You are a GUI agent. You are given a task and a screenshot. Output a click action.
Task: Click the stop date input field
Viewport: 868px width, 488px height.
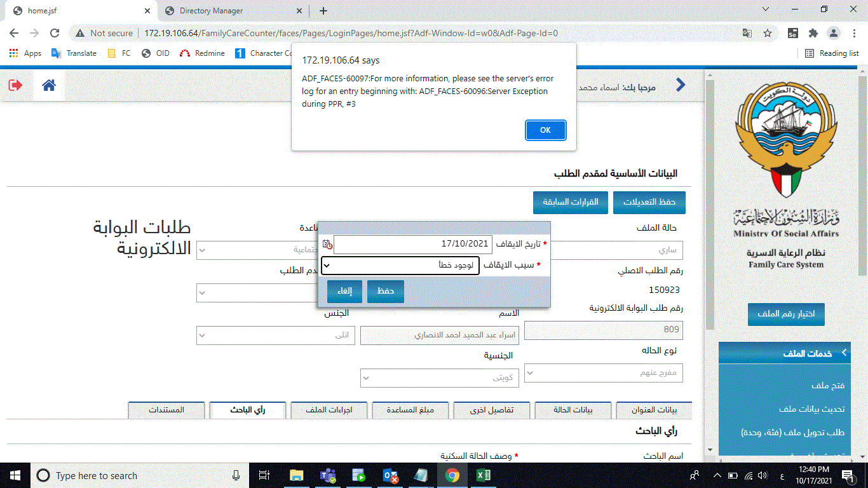click(412, 244)
